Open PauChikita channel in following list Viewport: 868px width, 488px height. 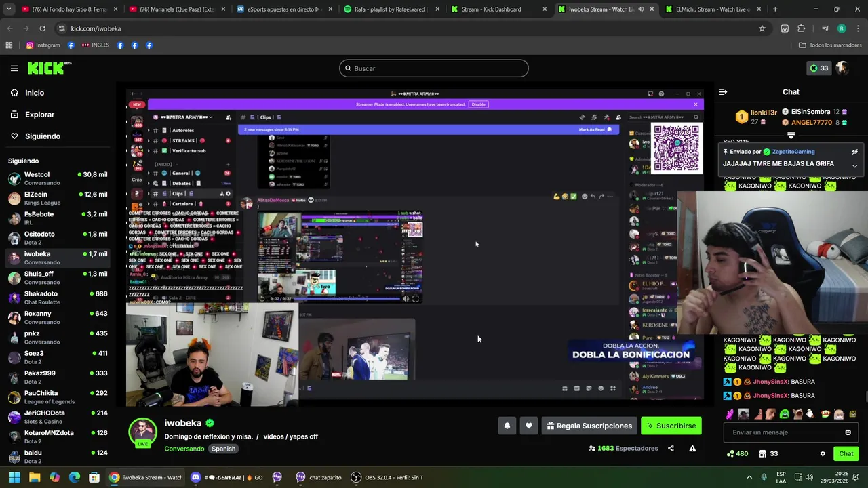coord(58,397)
